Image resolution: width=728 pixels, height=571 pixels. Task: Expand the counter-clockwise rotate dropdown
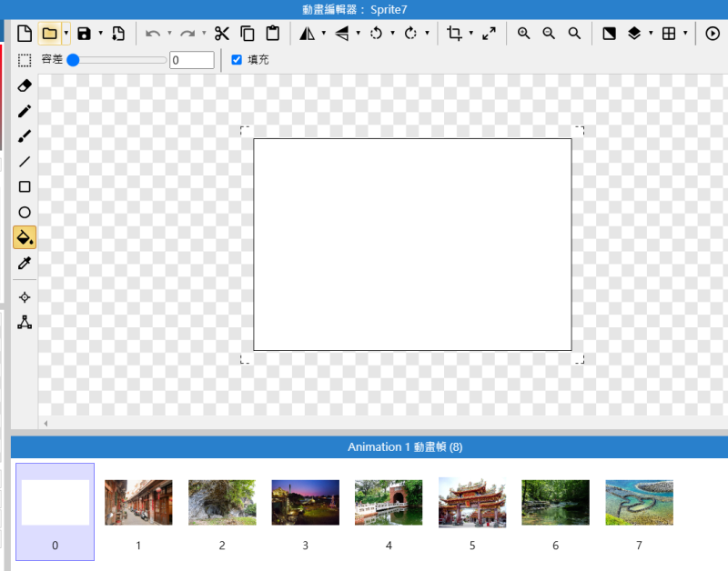[x=392, y=34]
